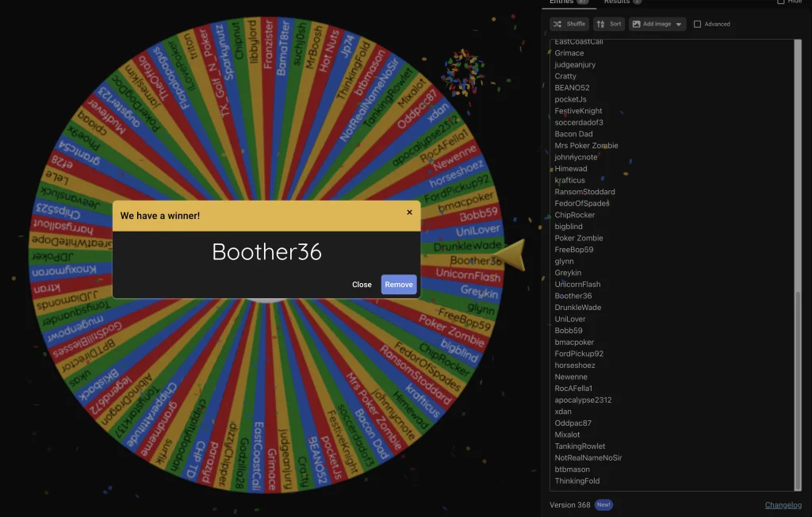Enable the Advanced checkbox
This screenshot has width=812, height=517.
698,24
